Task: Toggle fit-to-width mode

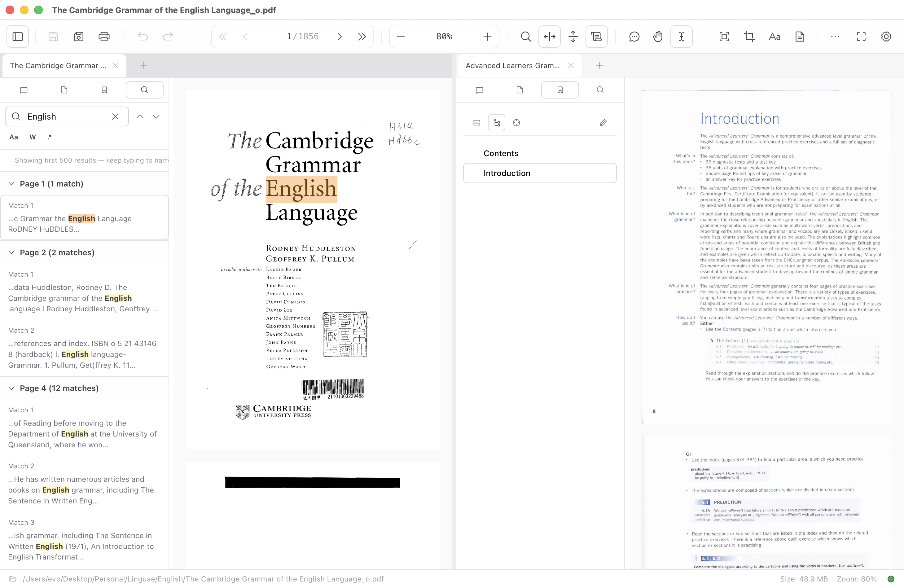Action: 550,37
